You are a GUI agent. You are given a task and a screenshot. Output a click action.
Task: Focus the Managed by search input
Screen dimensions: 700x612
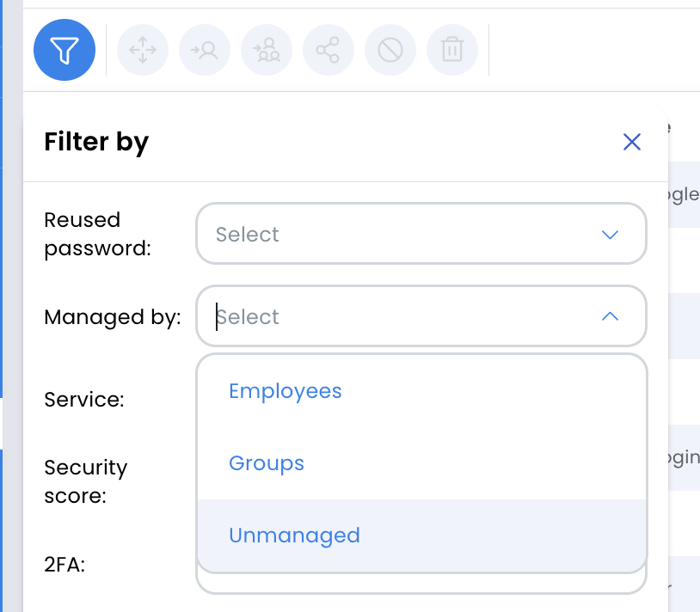402,316
